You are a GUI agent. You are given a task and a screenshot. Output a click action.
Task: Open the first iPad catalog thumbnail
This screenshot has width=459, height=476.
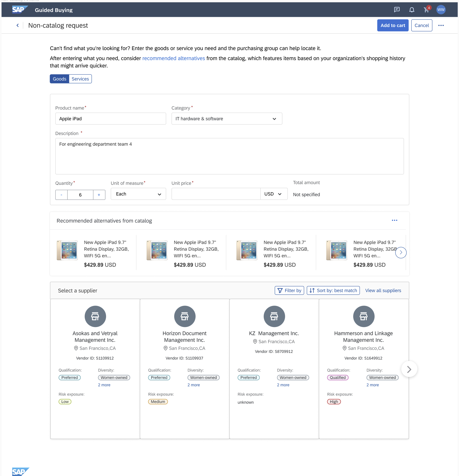coord(67,250)
